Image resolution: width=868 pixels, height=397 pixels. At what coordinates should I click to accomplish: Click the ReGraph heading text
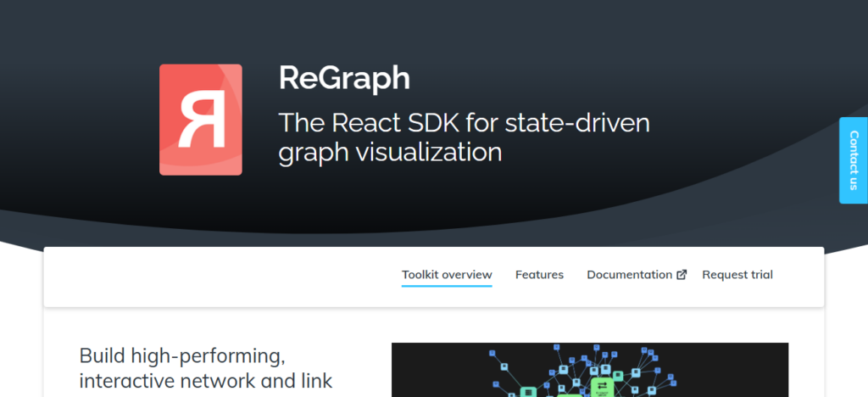click(x=344, y=80)
